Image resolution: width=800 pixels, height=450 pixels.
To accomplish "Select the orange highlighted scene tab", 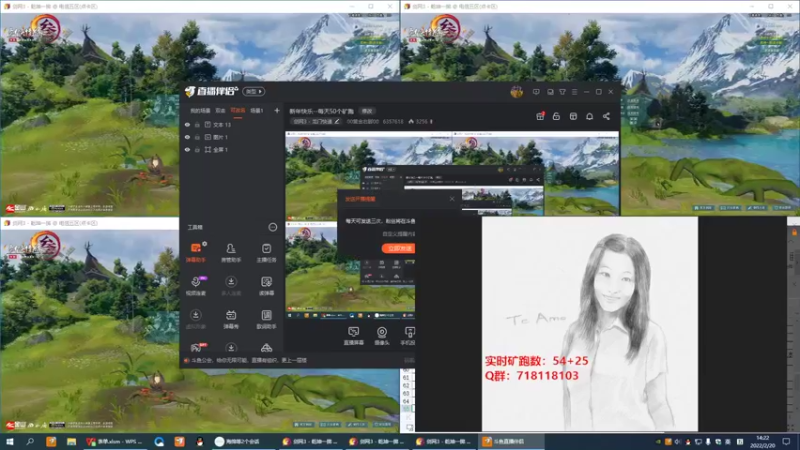I will 238,110.
